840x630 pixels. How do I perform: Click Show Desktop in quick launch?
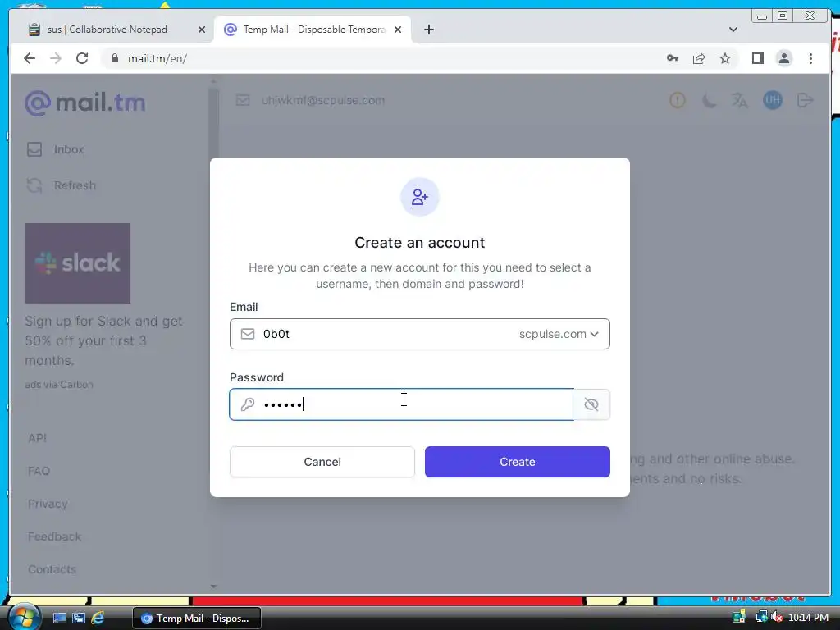tap(59, 619)
